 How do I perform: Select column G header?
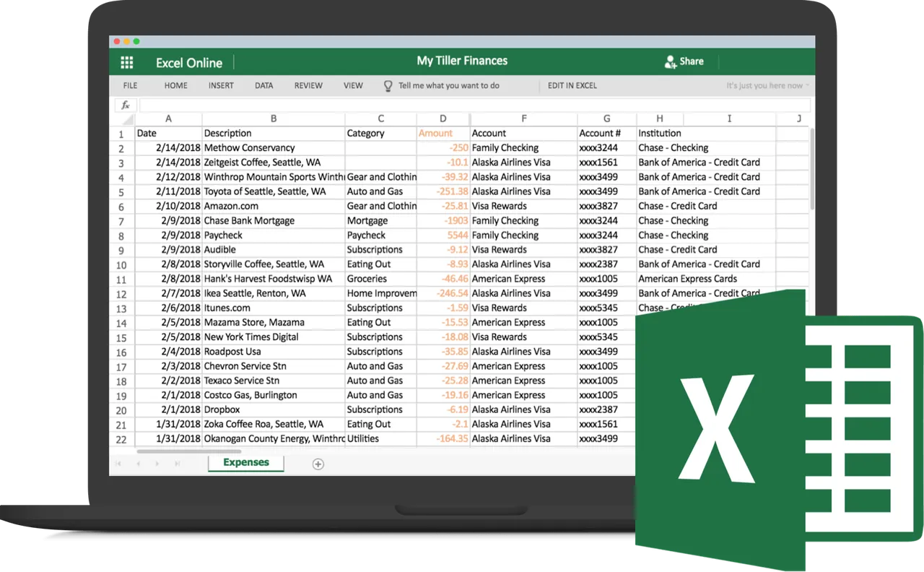[606, 118]
